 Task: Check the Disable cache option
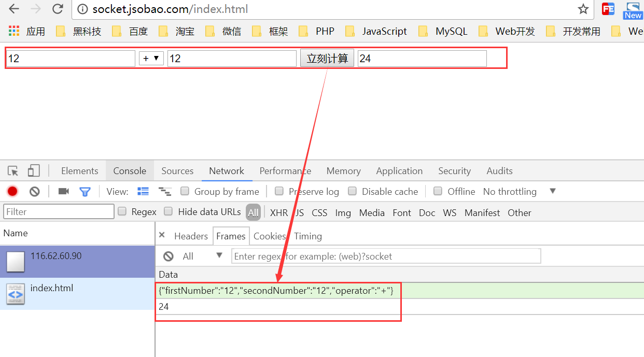coord(353,191)
